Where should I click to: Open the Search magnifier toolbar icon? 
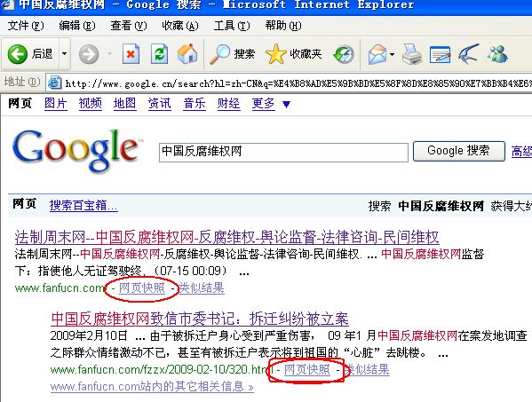pos(219,54)
